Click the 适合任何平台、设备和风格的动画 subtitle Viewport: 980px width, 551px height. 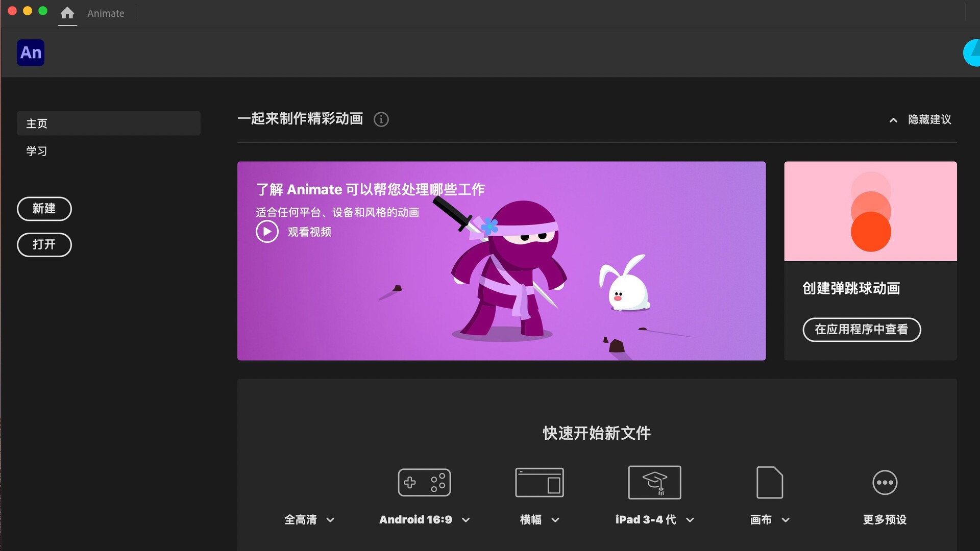337,212
